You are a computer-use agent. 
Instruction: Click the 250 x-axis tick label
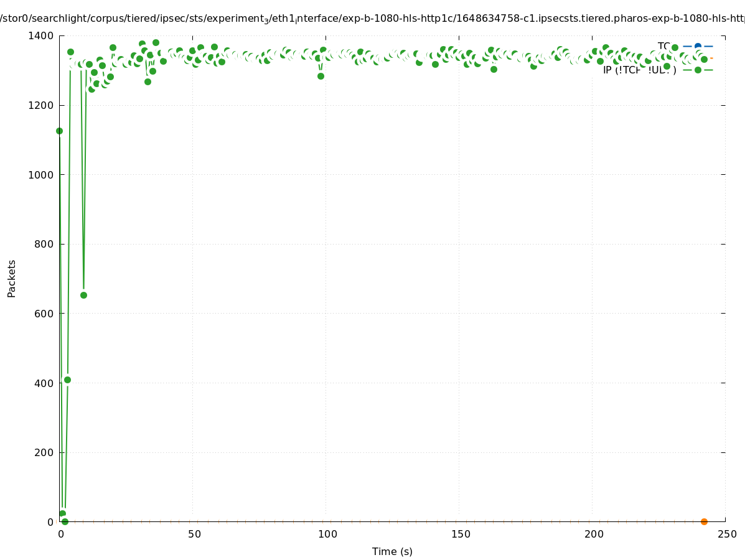pos(727,534)
